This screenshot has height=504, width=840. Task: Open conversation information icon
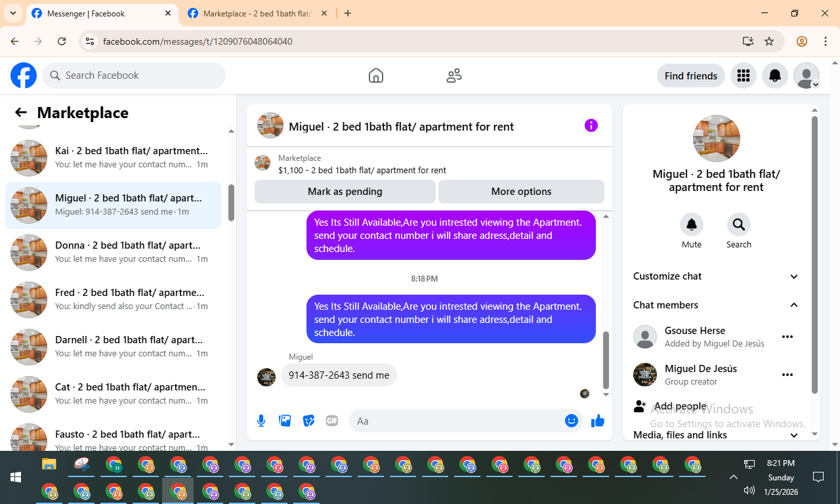591,125
